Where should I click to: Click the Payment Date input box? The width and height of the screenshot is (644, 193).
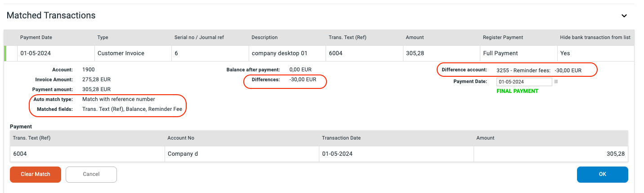coord(524,82)
